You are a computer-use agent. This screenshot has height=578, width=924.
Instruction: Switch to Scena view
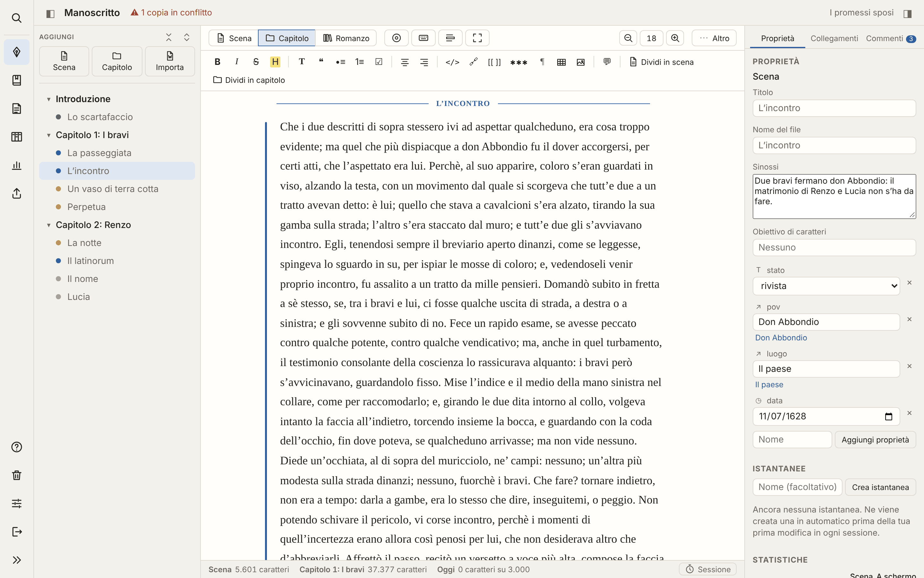[x=234, y=38]
